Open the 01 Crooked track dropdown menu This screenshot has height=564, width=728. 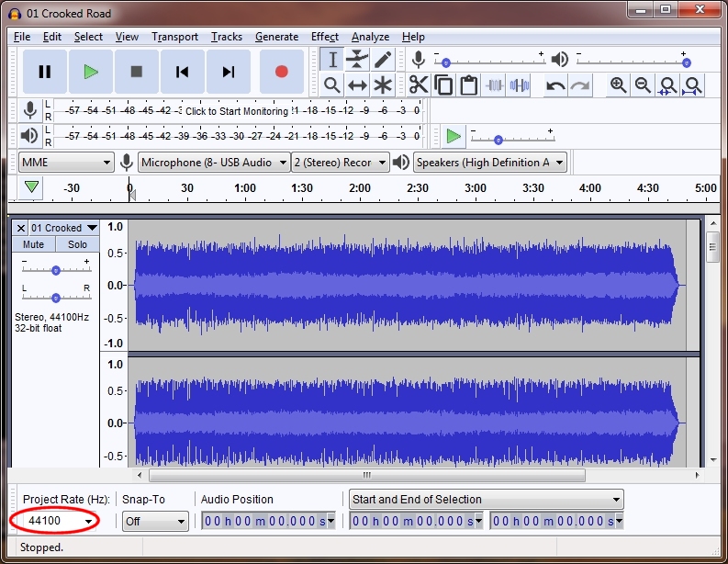pos(64,228)
